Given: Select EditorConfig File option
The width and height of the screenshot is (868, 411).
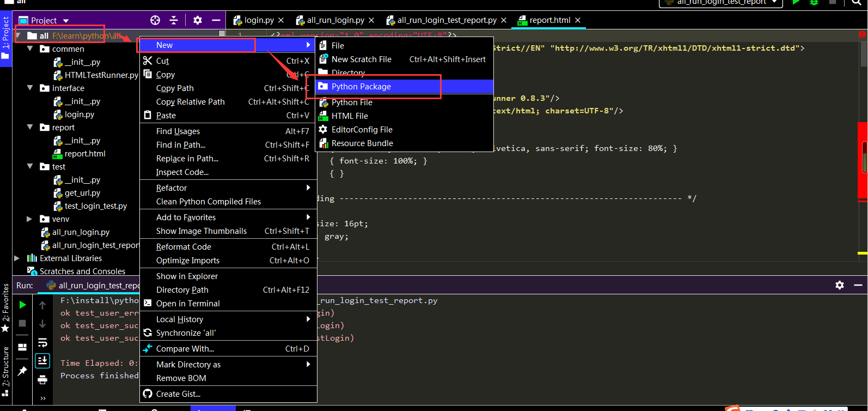Looking at the screenshot, I should 404,130.
